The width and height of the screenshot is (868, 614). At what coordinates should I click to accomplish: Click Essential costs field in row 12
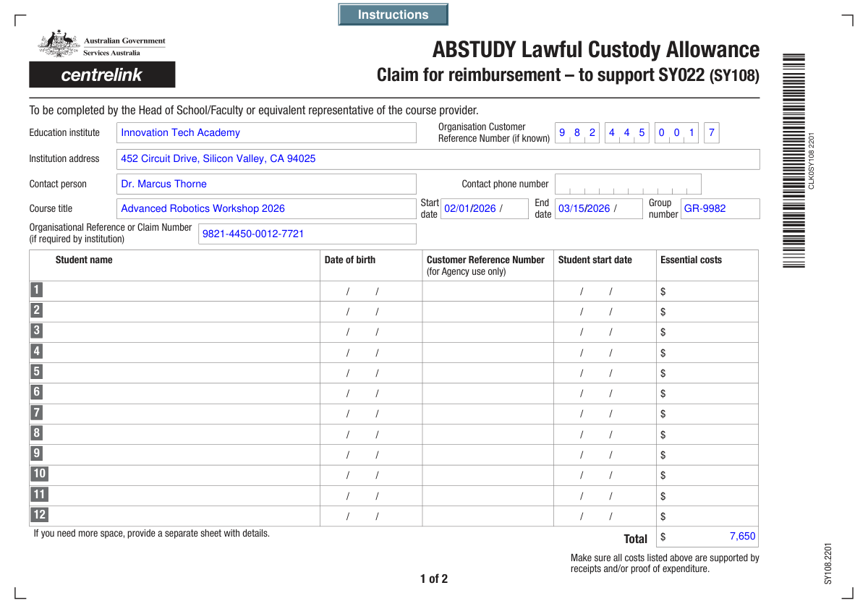coord(707,516)
